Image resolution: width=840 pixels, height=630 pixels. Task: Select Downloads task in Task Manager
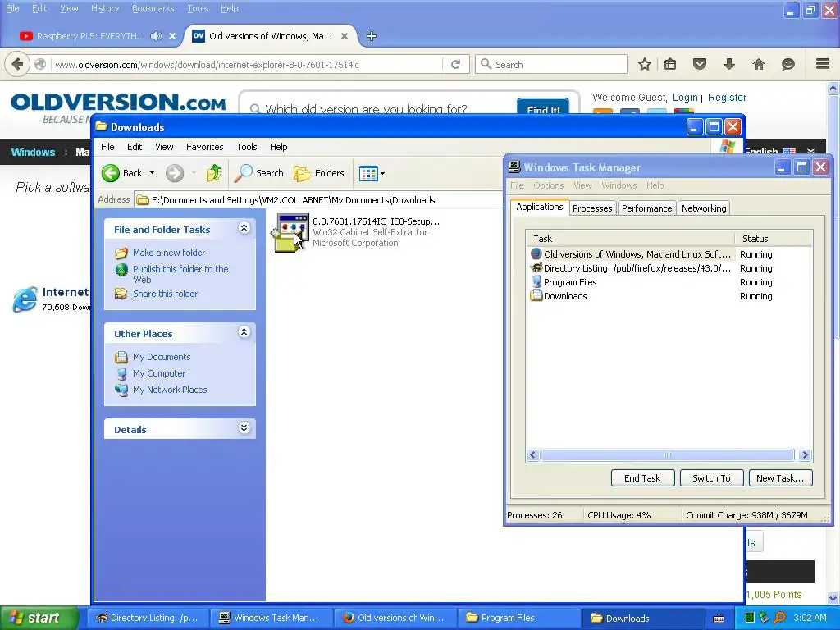tap(669, 296)
